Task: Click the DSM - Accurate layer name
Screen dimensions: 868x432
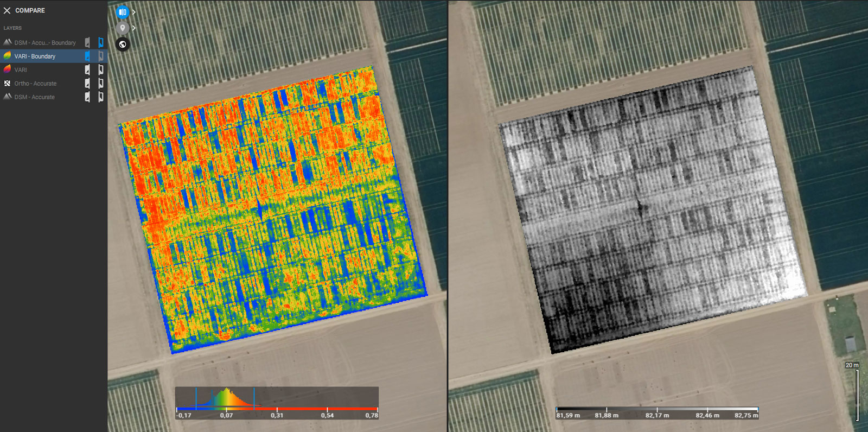Action: (35, 97)
